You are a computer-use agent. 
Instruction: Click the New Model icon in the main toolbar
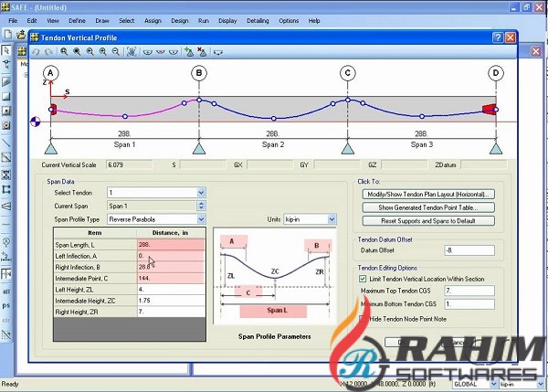click(7, 35)
